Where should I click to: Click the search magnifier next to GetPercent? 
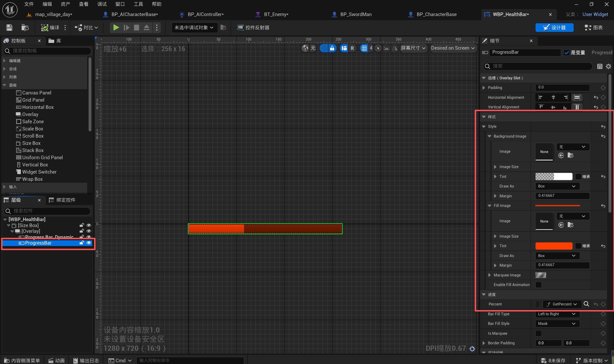586,304
